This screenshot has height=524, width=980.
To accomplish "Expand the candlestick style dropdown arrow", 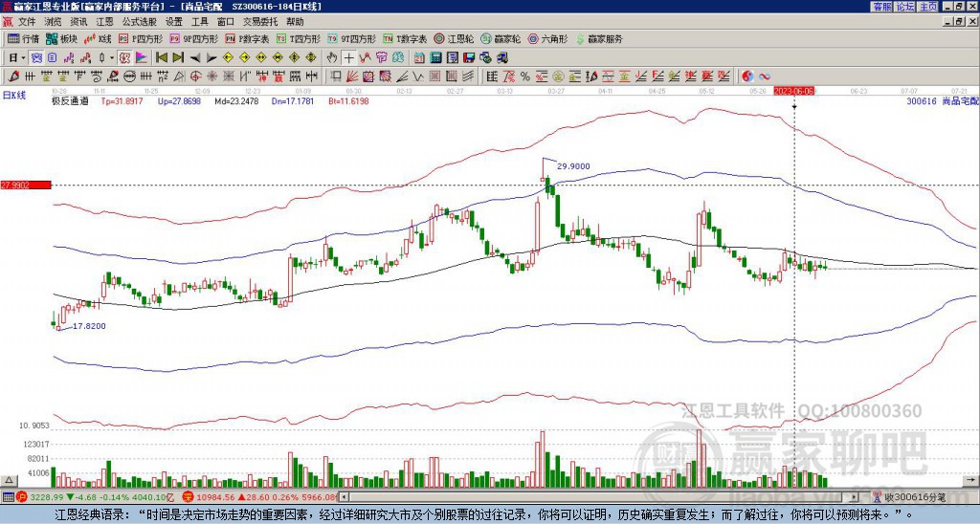I will coord(112,57).
